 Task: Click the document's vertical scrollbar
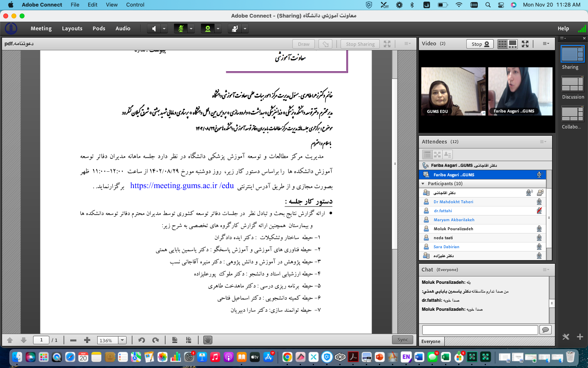coord(394,164)
